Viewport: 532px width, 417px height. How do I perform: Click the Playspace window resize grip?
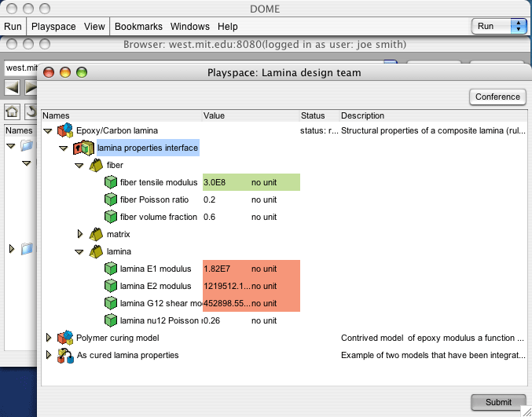[x=526, y=412]
